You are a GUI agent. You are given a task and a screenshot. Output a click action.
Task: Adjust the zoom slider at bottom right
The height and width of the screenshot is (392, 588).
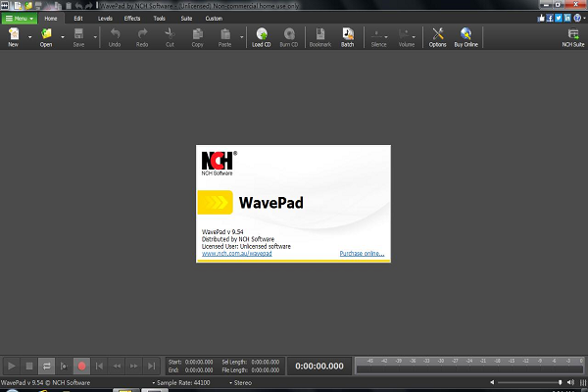tap(560, 382)
